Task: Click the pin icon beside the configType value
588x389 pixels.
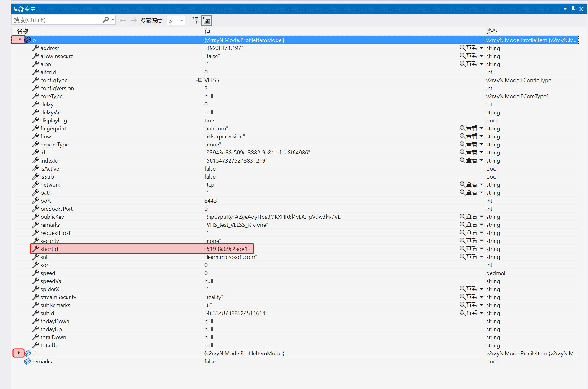Action: 199,80
